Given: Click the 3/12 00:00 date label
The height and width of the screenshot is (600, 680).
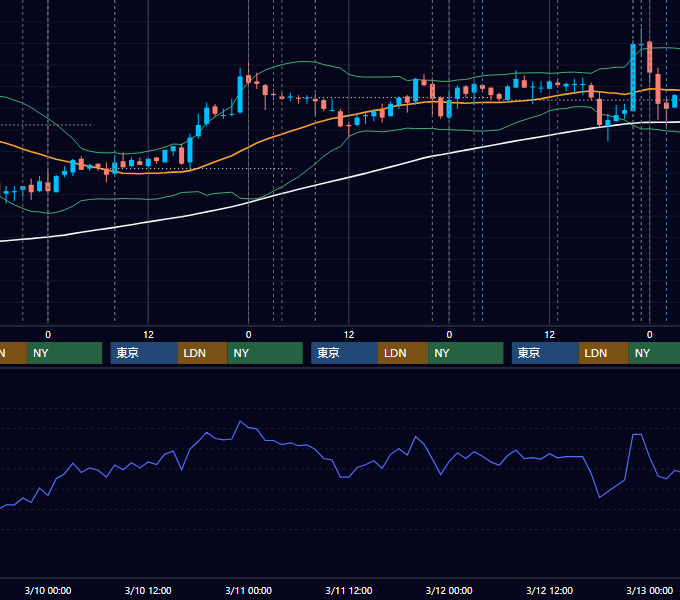Looking at the screenshot, I should pos(449,590).
